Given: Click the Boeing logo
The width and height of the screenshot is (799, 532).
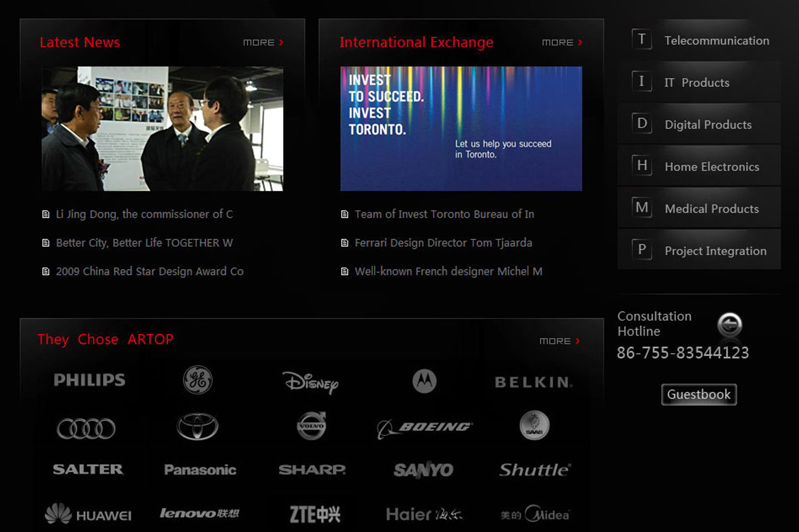Looking at the screenshot, I should (x=424, y=428).
